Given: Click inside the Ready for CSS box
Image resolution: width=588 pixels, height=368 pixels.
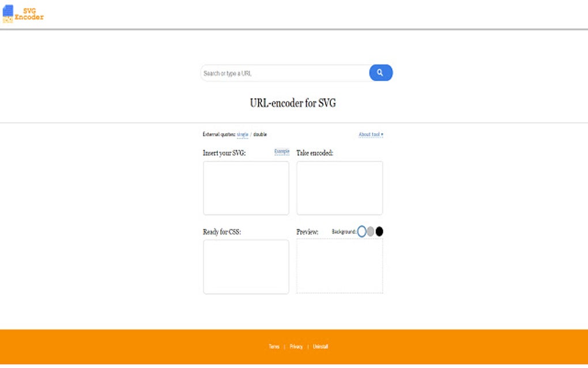Looking at the screenshot, I should tap(246, 266).
